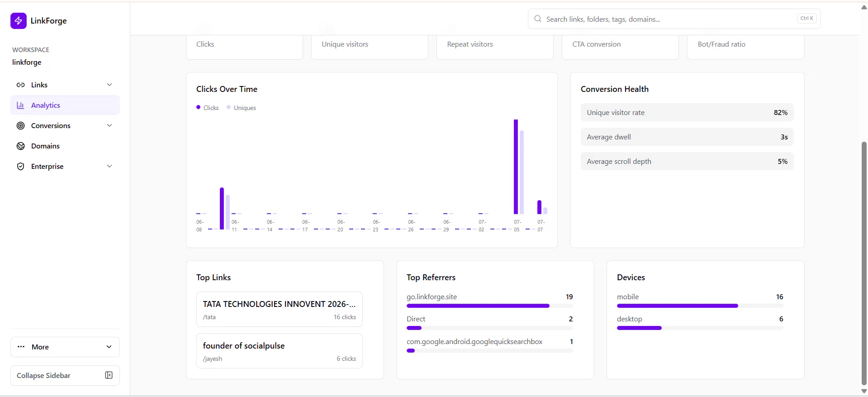Open the More dropdown chevron
Screen dimensions: 868x397
point(109,347)
